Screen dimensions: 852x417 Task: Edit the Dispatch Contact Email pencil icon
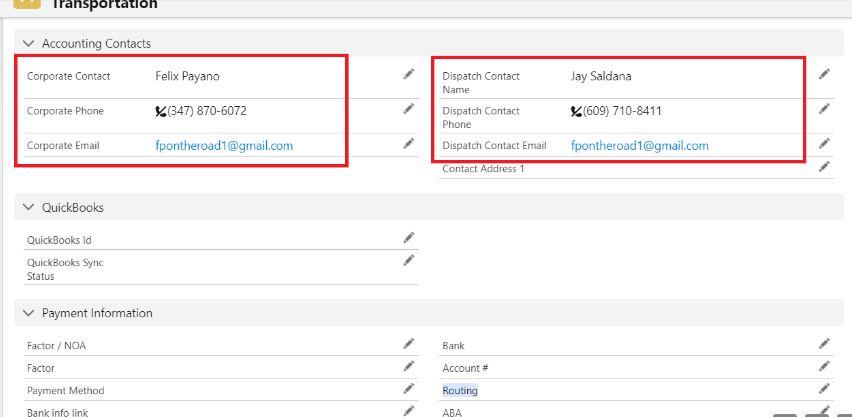tap(824, 144)
